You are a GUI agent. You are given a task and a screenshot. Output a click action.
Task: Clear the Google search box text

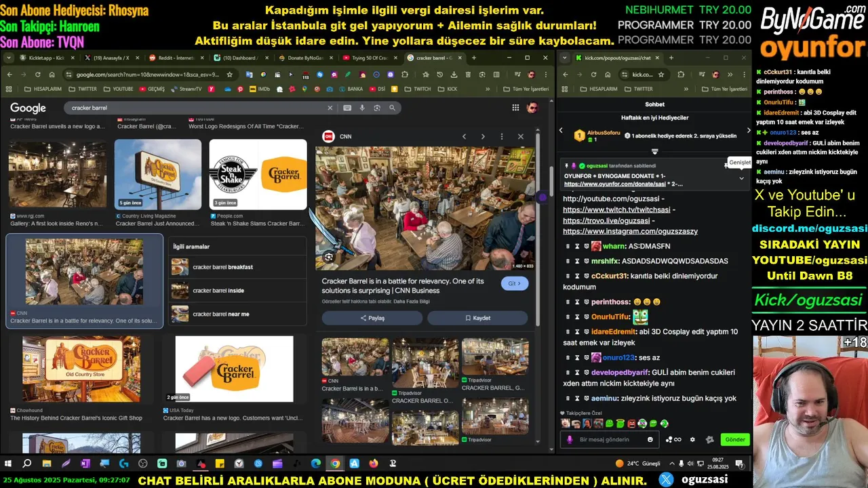click(330, 108)
